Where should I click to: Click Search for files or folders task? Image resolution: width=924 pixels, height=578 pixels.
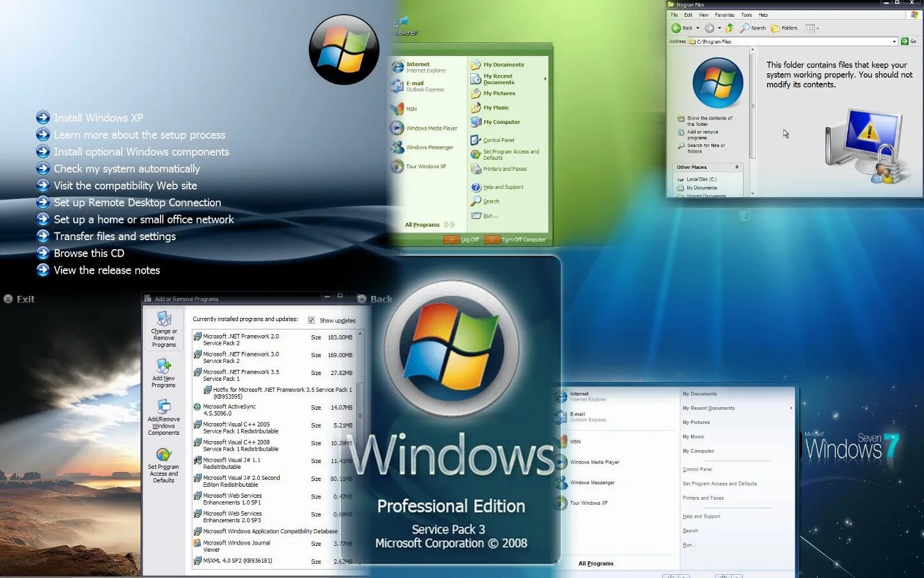(x=702, y=148)
